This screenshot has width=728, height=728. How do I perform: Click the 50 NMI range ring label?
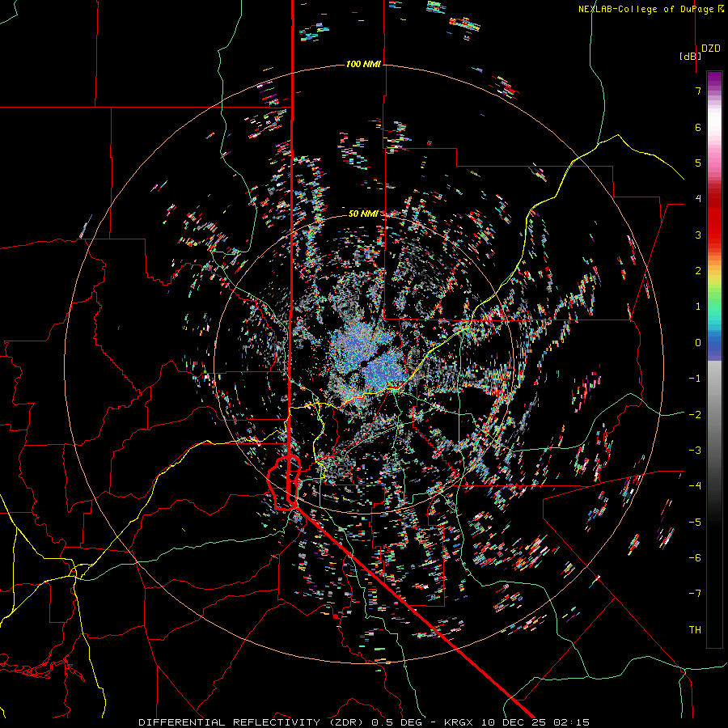pos(363,214)
